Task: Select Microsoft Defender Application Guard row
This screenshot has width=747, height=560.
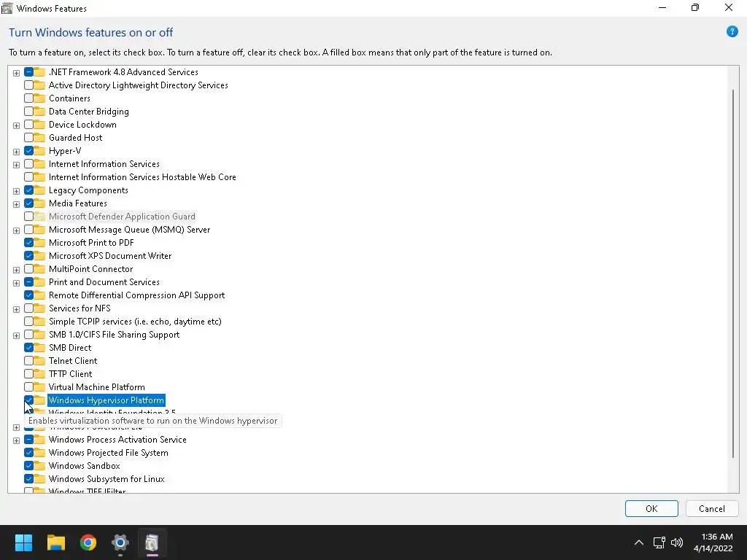Action: tap(122, 216)
